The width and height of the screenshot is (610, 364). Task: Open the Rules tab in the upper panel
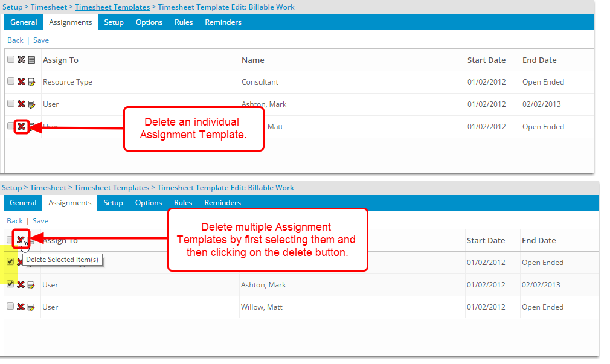coord(184,22)
